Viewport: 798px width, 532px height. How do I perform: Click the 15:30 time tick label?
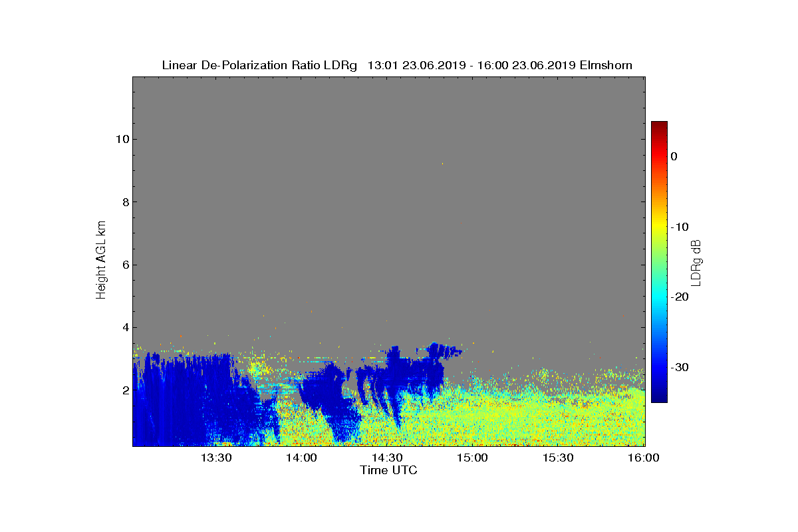click(x=559, y=458)
